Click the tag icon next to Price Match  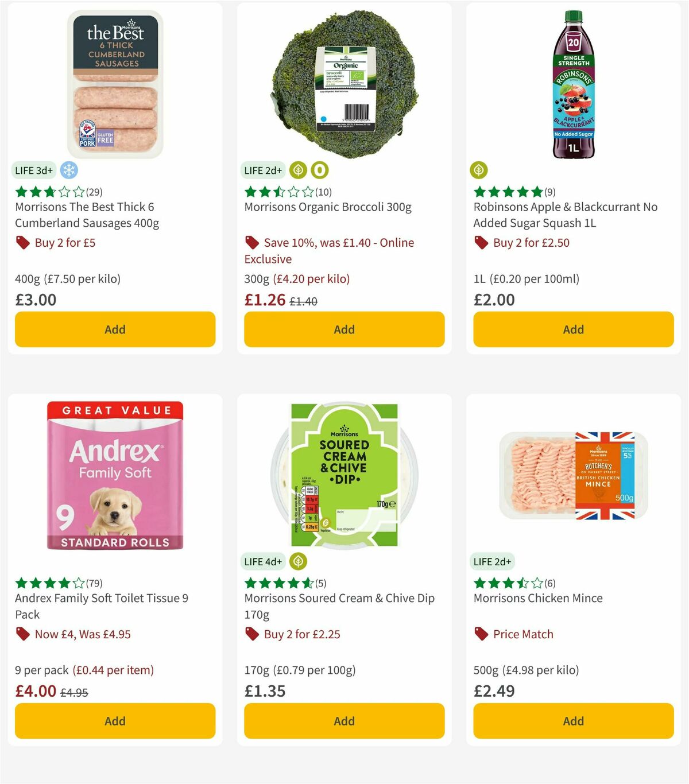pos(481,634)
